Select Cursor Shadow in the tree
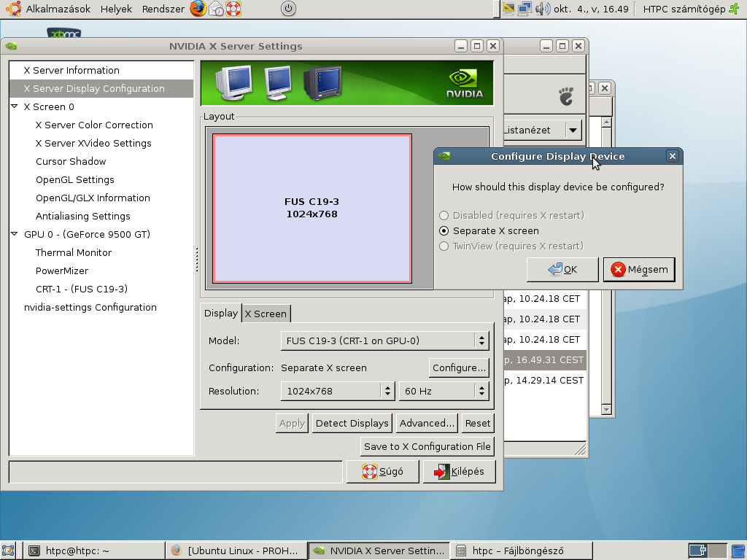Image resolution: width=747 pixels, height=560 pixels. click(71, 161)
